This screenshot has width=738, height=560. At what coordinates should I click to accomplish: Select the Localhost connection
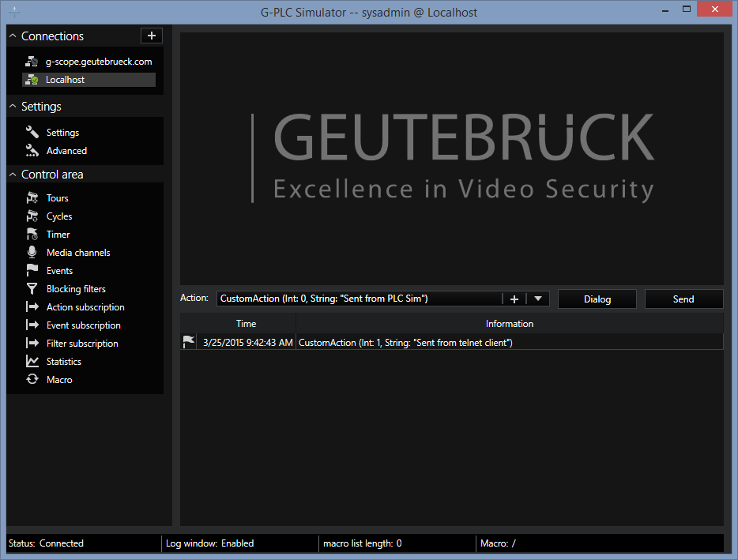pyautogui.click(x=88, y=80)
